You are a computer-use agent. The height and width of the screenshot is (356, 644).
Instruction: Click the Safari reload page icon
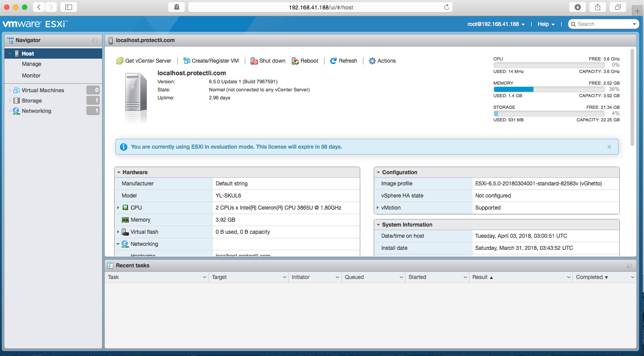(447, 7)
